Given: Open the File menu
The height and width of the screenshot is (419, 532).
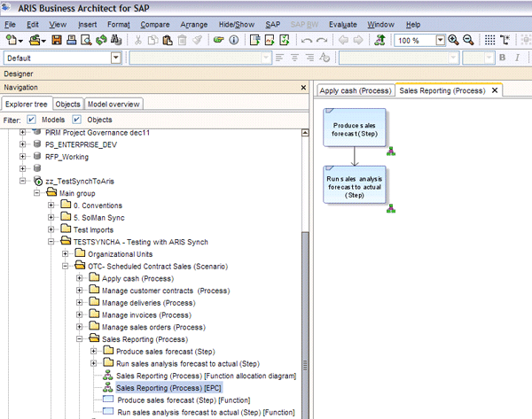Looking at the screenshot, I should 10,25.
